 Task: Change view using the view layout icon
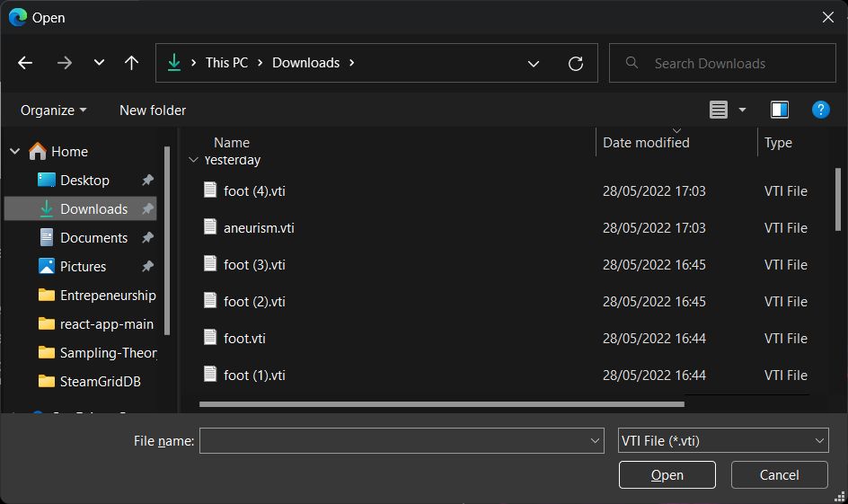coord(719,110)
